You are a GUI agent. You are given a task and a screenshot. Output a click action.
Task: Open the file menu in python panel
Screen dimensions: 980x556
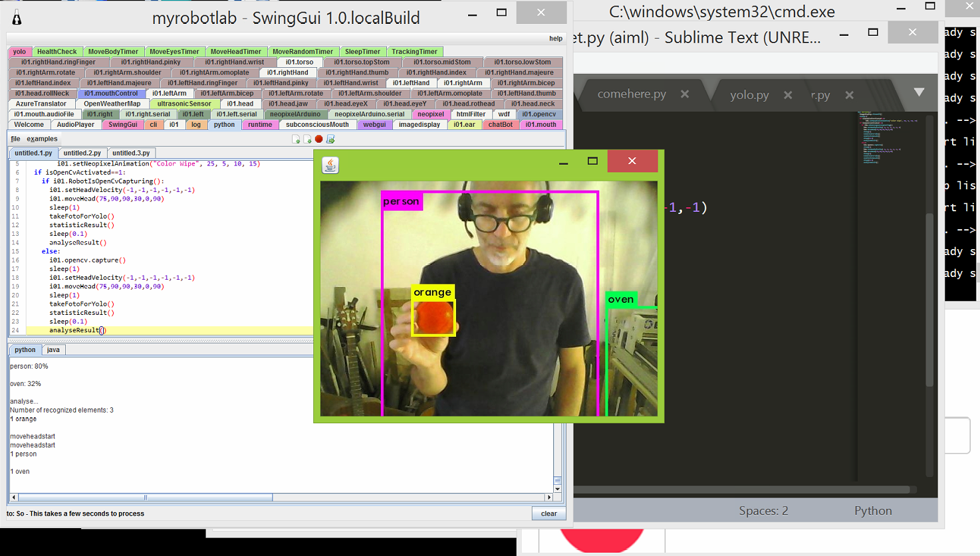(15, 139)
